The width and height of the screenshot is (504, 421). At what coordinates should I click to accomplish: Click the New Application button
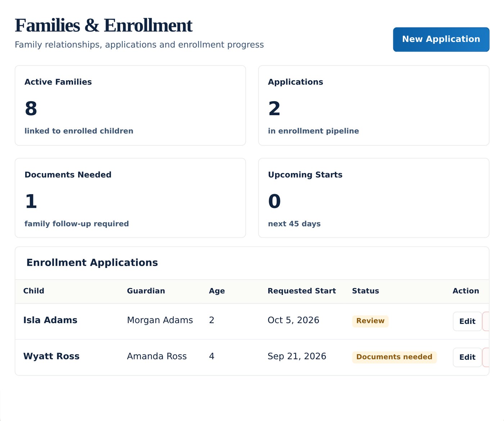pos(441,39)
